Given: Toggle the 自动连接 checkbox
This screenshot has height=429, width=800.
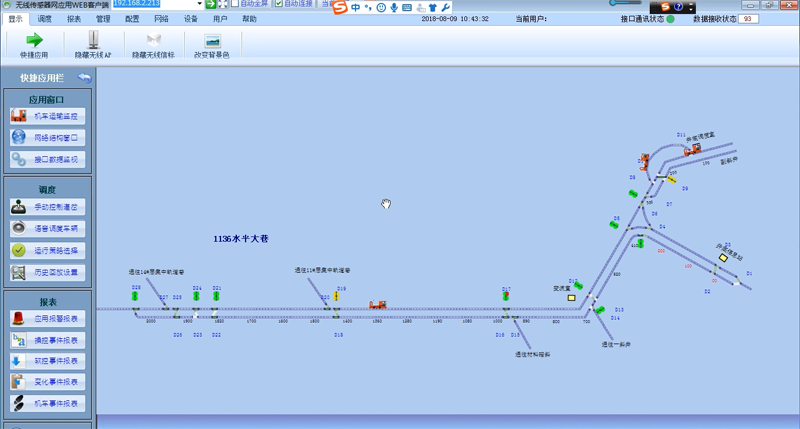Looking at the screenshot, I should point(278,5).
